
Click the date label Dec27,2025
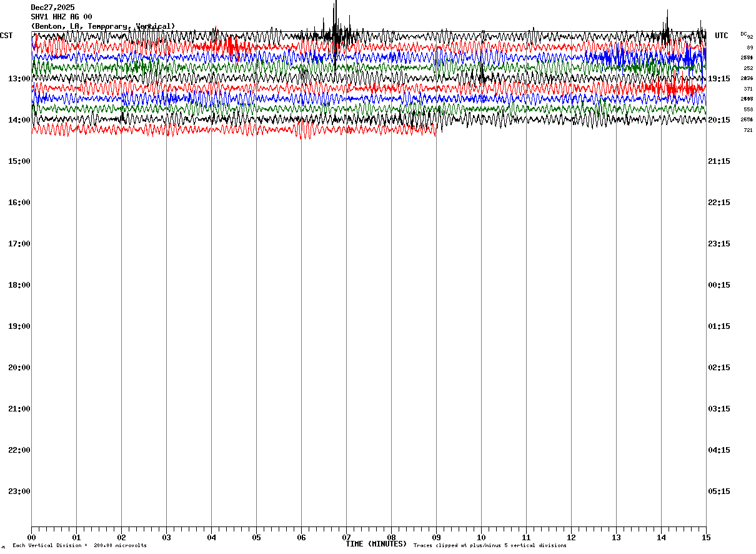tap(52, 8)
